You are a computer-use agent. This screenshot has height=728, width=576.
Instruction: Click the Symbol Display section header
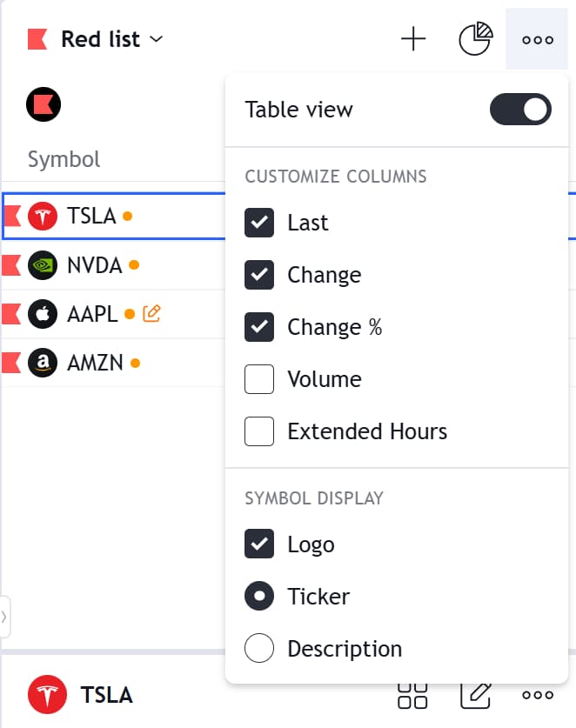(x=313, y=498)
